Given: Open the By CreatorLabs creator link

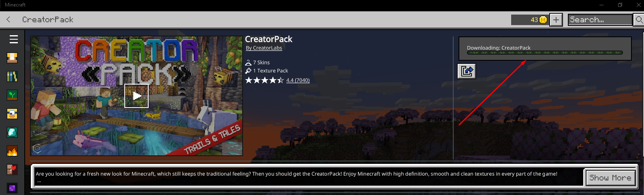Looking at the screenshot, I should click(x=264, y=48).
